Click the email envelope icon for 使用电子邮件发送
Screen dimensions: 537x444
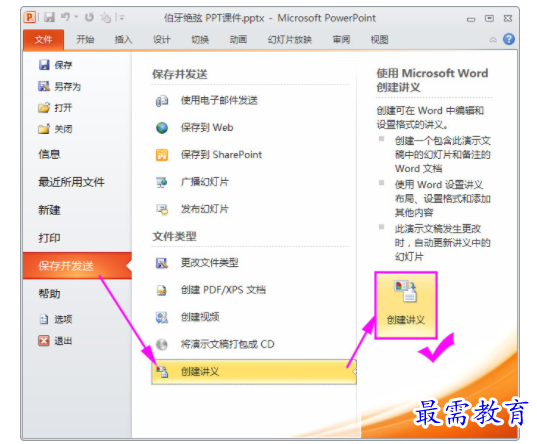coord(162,101)
